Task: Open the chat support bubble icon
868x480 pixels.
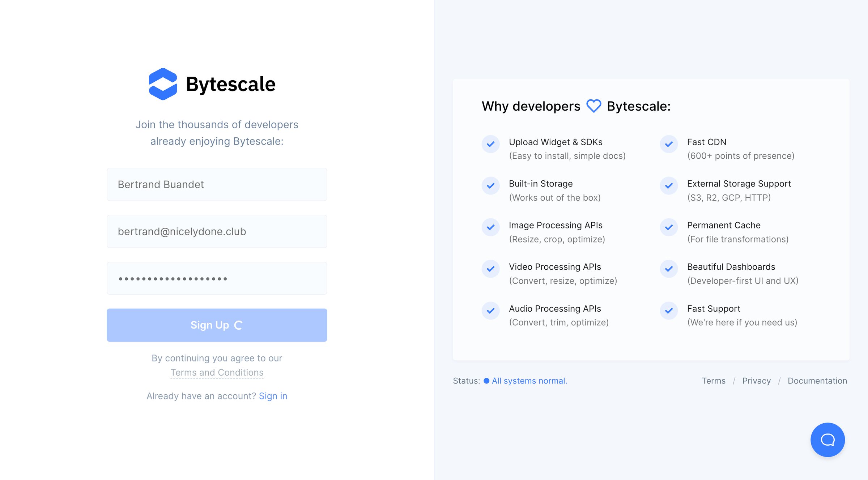Action: (x=827, y=440)
